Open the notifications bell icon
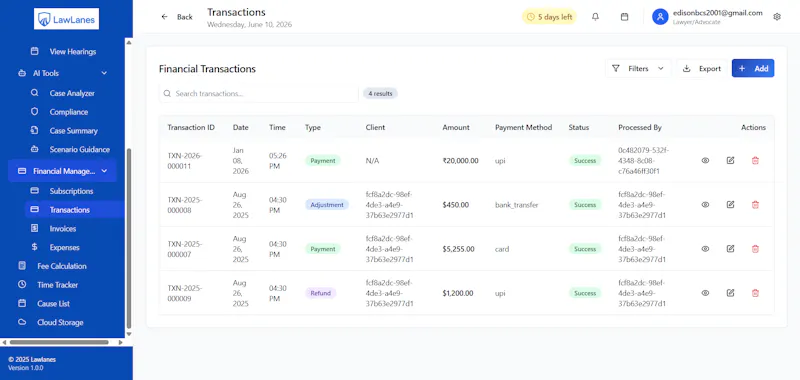 click(595, 17)
